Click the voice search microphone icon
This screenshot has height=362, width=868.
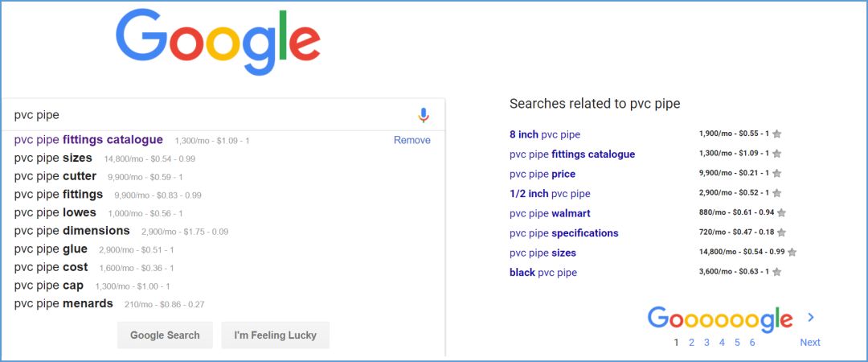click(424, 115)
